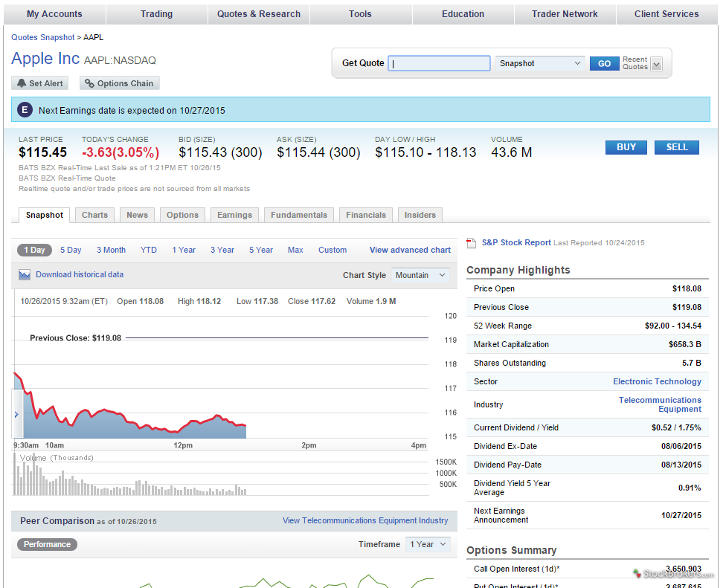This screenshot has height=588, width=726.
Task: Select the 5 Day chart range
Action: click(x=71, y=250)
